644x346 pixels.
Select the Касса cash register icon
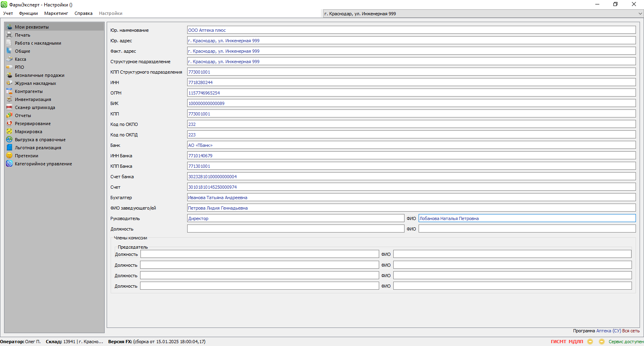9,59
